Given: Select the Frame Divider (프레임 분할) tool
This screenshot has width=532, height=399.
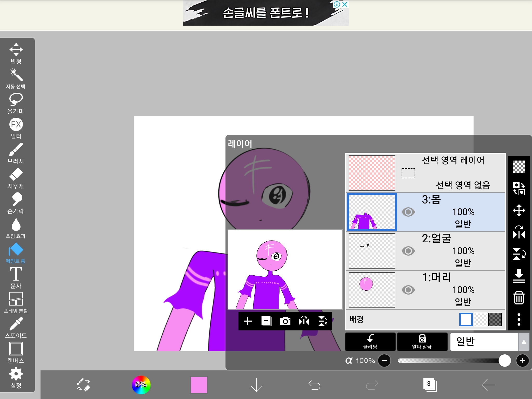Looking at the screenshot, I should pyautogui.click(x=16, y=303).
